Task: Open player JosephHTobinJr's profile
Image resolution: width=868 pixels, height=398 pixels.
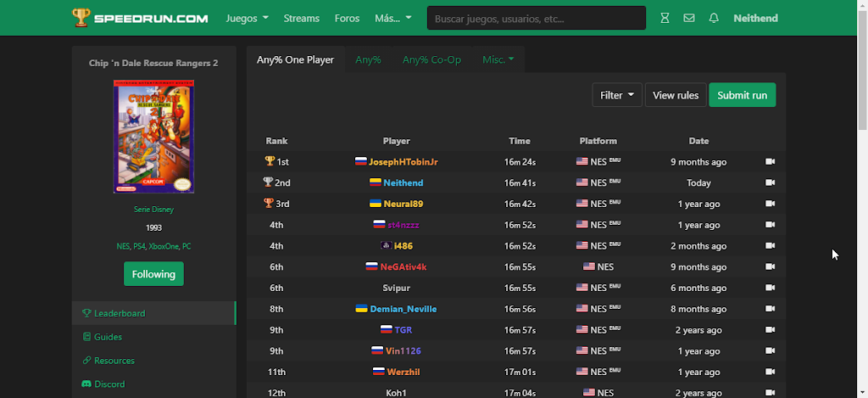Action: [x=403, y=162]
